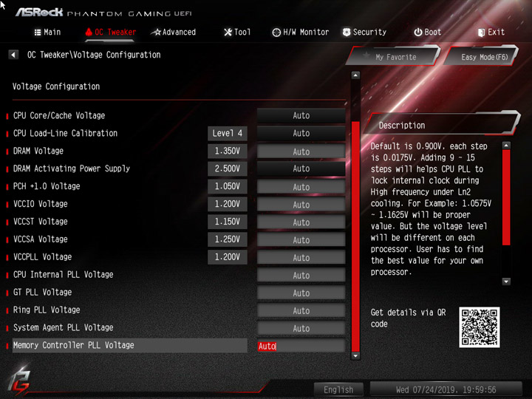Open CPU Load-Line Calibration Auto dropdown
The width and height of the screenshot is (532, 399).
pyautogui.click(x=301, y=133)
